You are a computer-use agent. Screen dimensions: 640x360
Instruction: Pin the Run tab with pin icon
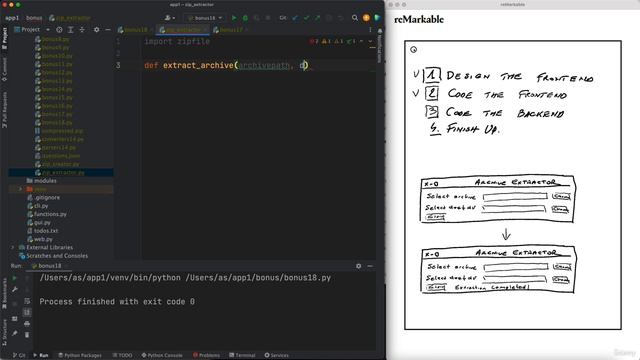pos(15,333)
